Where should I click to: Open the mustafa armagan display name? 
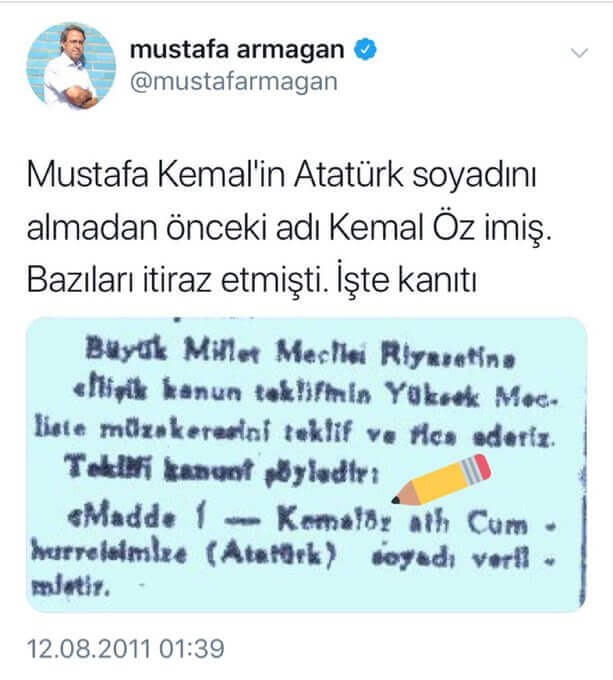pos(237,49)
